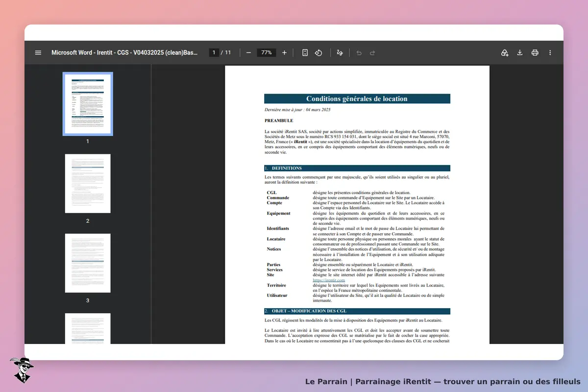
Task: Click the 'Territoire' definition term
Action: [x=276, y=285]
